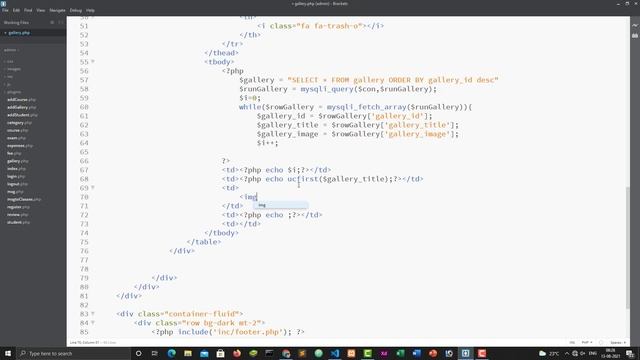Select the img autocomplete suggestion
Viewport: 640px width, 360px height.
tap(281, 205)
